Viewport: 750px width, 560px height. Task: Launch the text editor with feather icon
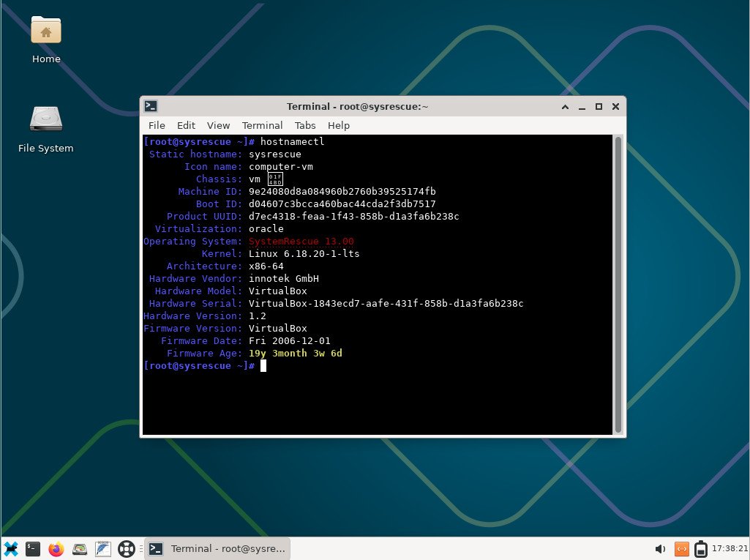pyautogui.click(x=102, y=548)
